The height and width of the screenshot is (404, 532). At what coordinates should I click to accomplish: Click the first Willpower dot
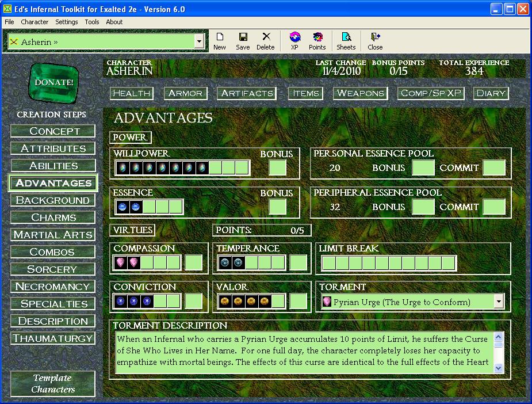123,167
